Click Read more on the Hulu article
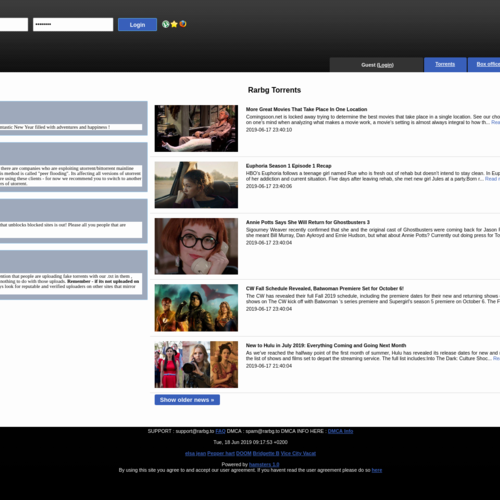 496,358
